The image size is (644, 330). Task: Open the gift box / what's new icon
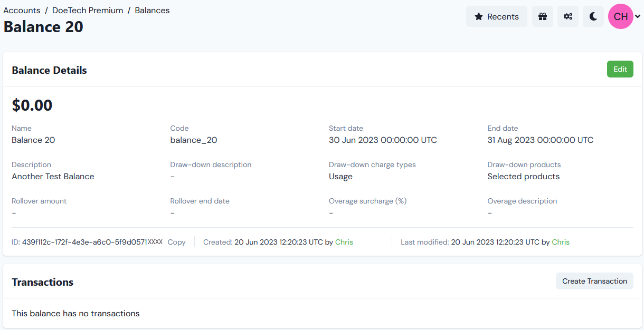coord(542,16)
